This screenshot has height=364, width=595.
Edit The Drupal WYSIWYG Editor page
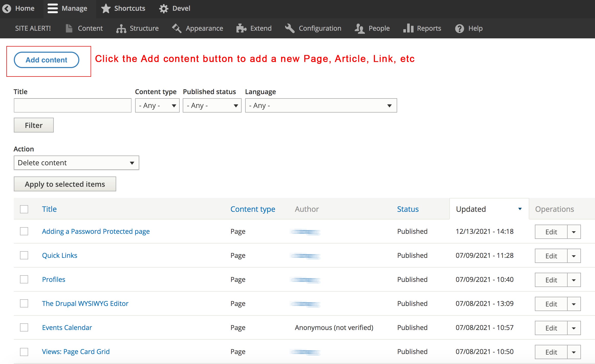[x=551, y=304]
